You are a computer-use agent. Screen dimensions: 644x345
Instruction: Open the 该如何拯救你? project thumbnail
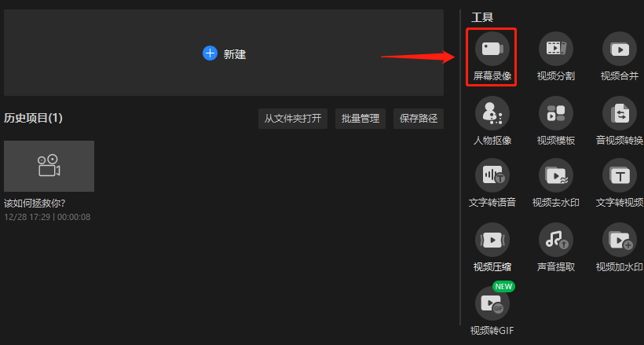[49, 166]
